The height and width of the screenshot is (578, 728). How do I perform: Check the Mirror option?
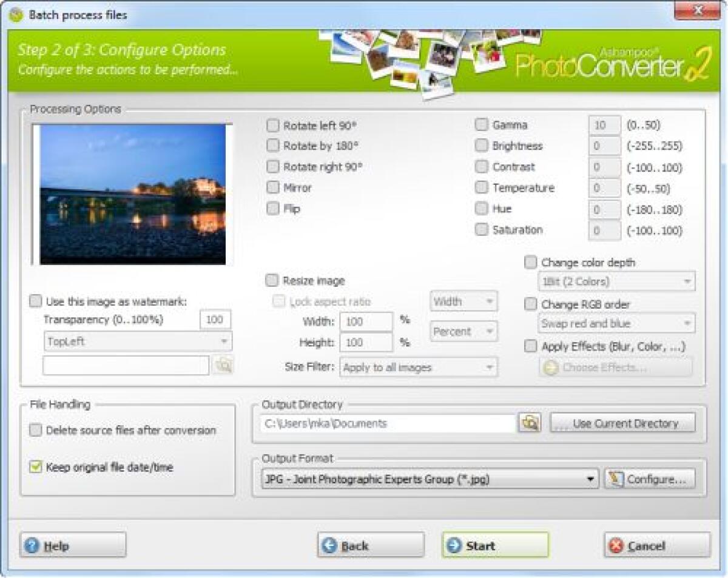(272, 187)
